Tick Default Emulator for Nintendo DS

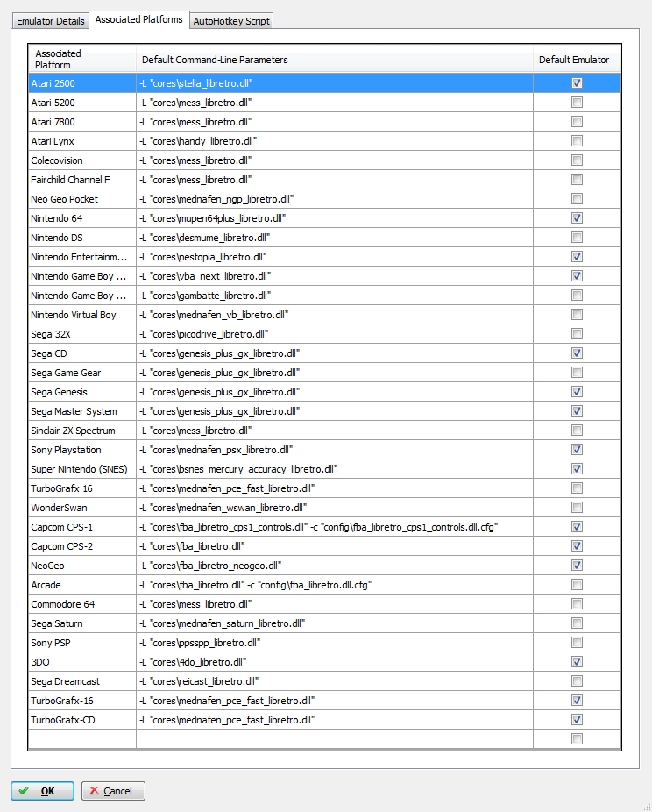577,237
